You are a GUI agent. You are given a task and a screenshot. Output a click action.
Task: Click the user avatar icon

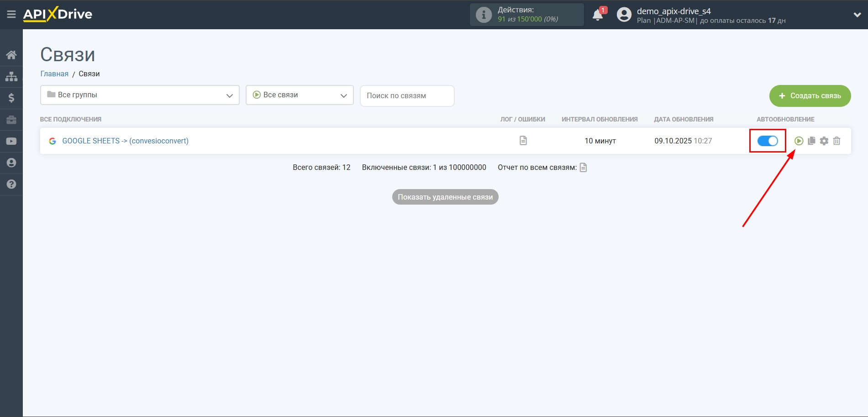click(x=624, y=15)
